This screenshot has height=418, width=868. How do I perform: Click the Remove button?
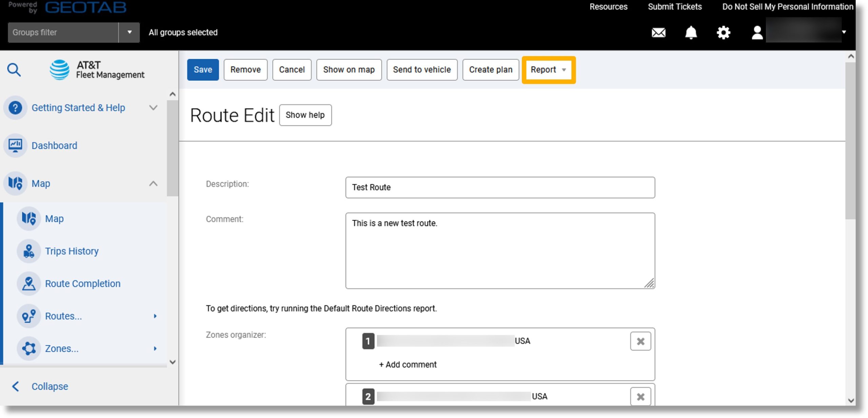coord(245,70)
